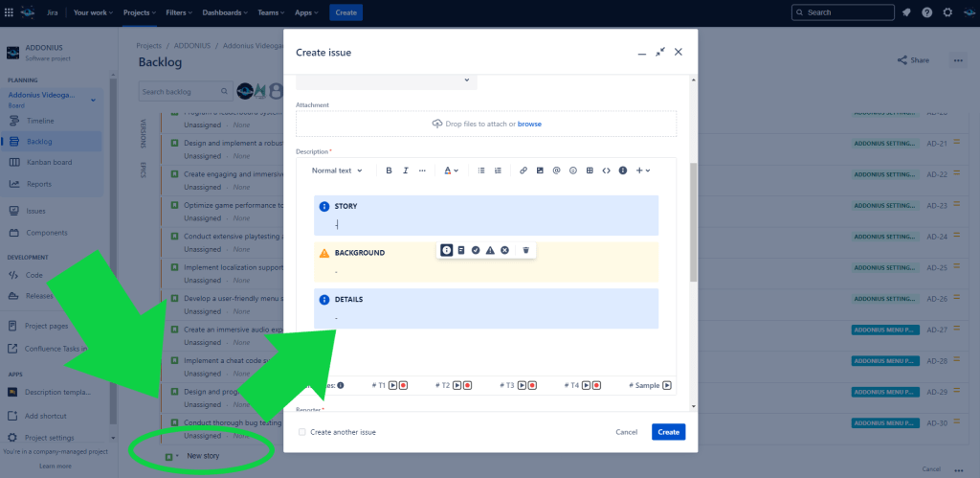Open the text color dropdown

click(450, 171)
